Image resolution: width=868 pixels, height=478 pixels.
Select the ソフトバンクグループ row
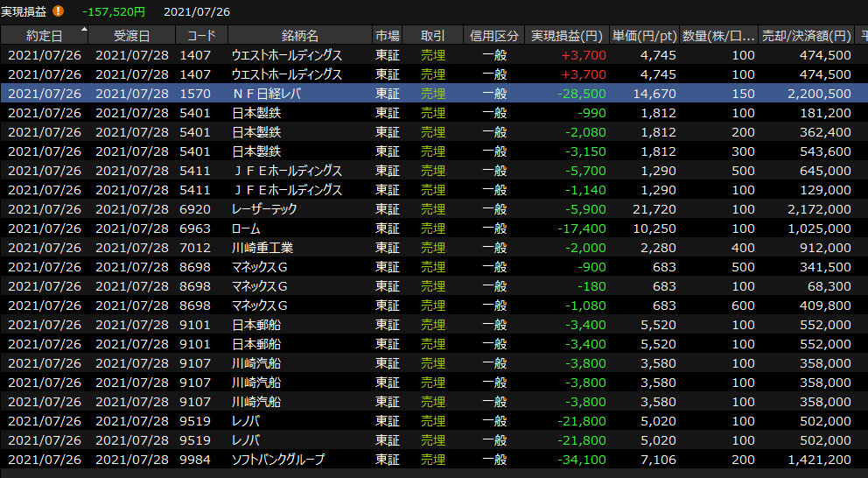(x=290, y=460)
